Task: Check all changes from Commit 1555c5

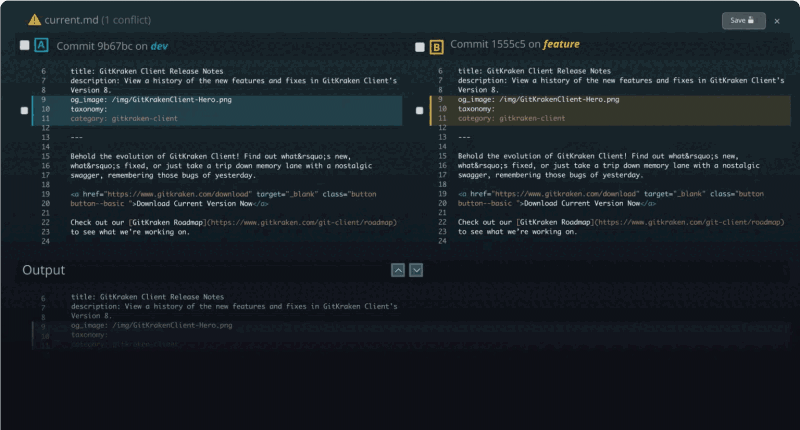Action: 419,47
